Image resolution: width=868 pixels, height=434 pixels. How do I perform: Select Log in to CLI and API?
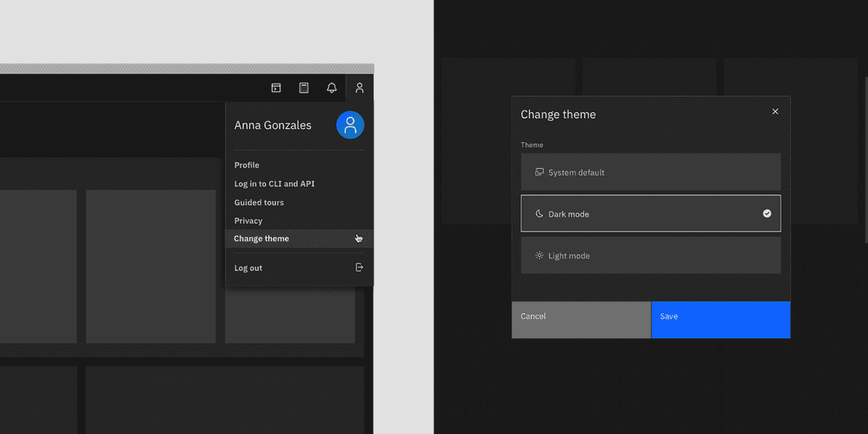272,183
